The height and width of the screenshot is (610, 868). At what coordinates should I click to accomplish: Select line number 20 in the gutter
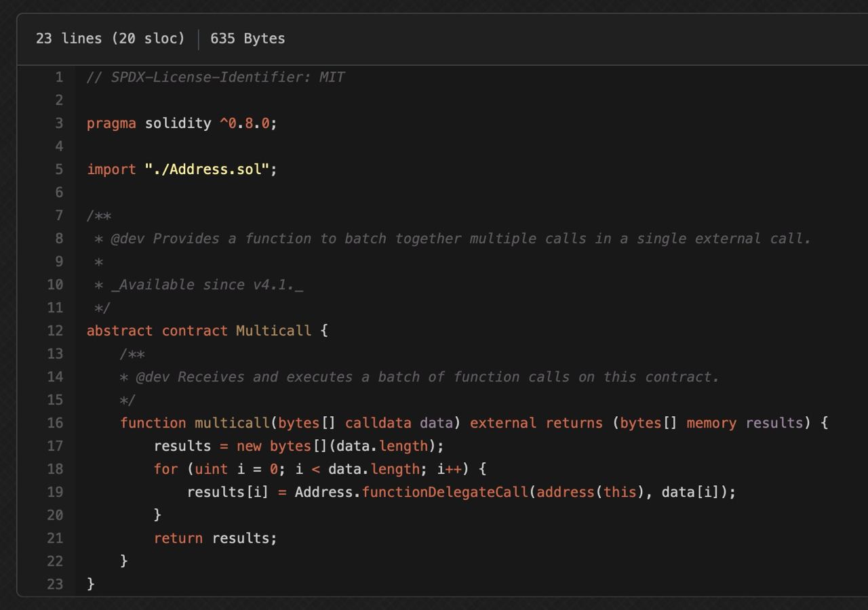(55, 515)
